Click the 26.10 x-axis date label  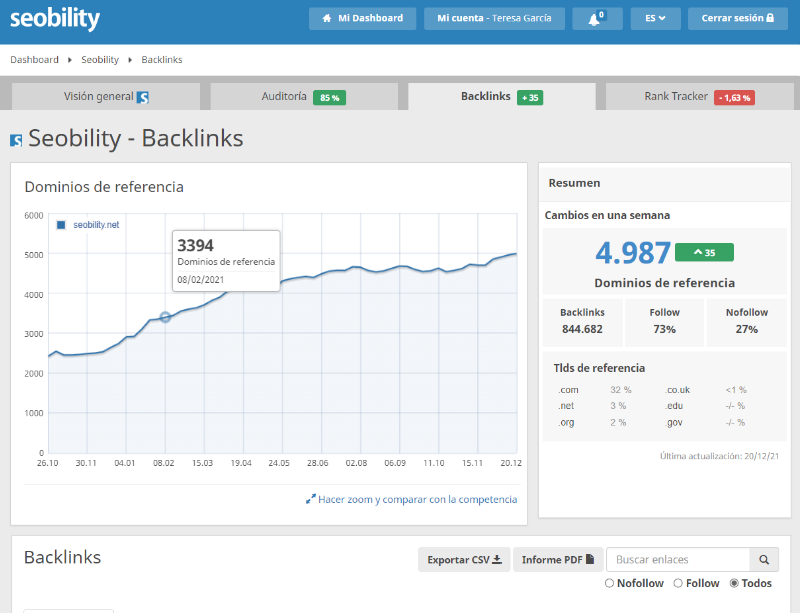tap(47, 463)
